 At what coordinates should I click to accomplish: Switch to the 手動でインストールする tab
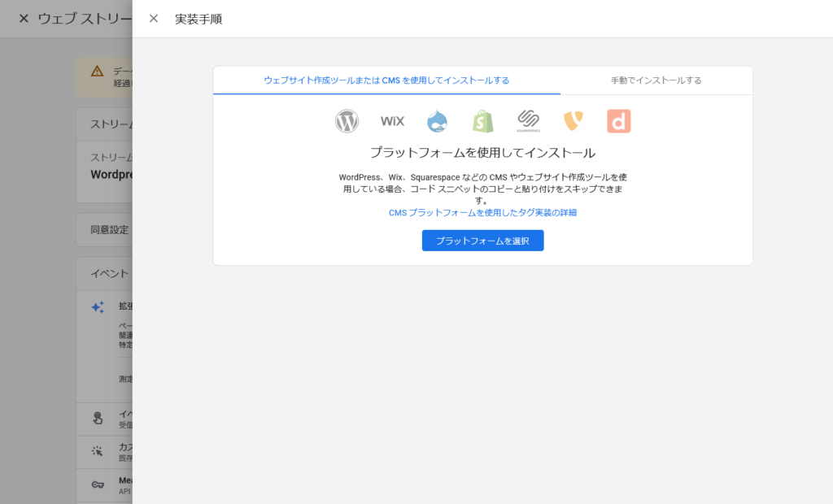coord(656,80)
